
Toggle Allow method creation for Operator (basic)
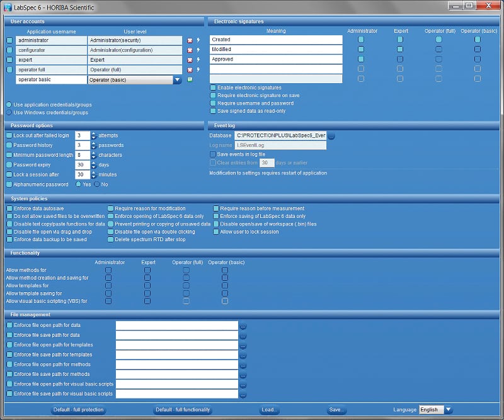[225, 278]
